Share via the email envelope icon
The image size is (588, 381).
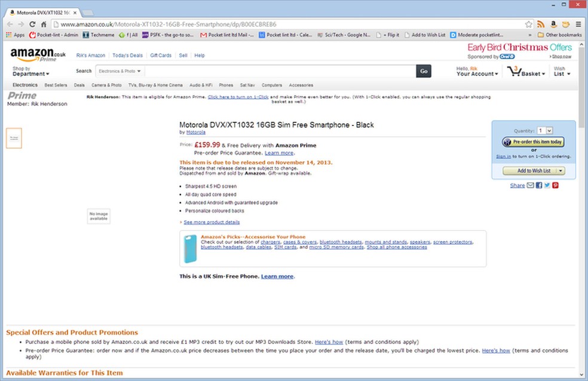click(x=531, y=185)
